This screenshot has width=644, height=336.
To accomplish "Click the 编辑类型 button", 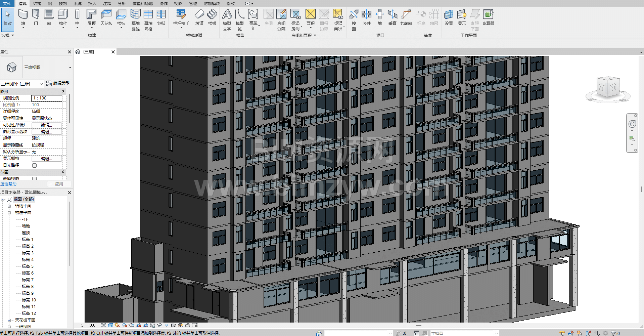I will point(58,83).
